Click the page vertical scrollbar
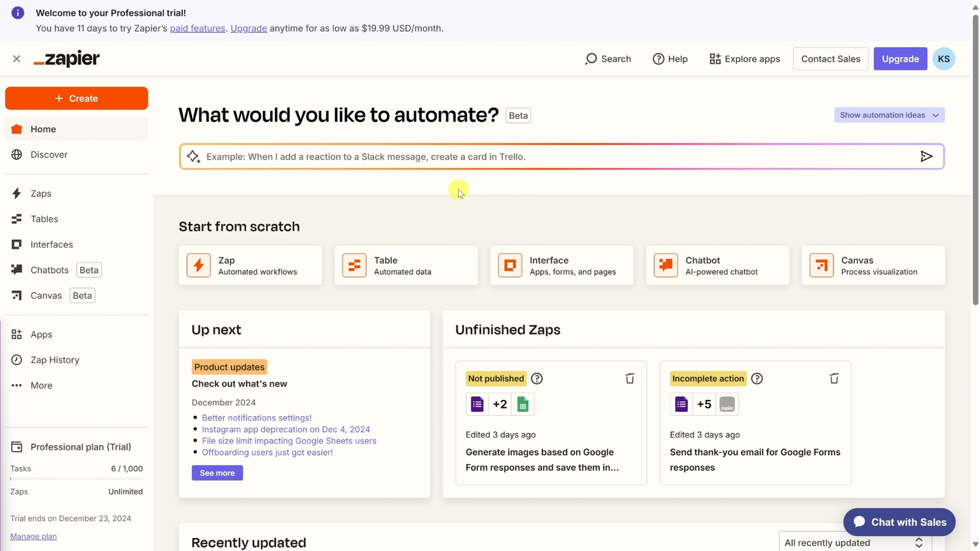The height and width of the screenshot is (551, 980). 975,159
